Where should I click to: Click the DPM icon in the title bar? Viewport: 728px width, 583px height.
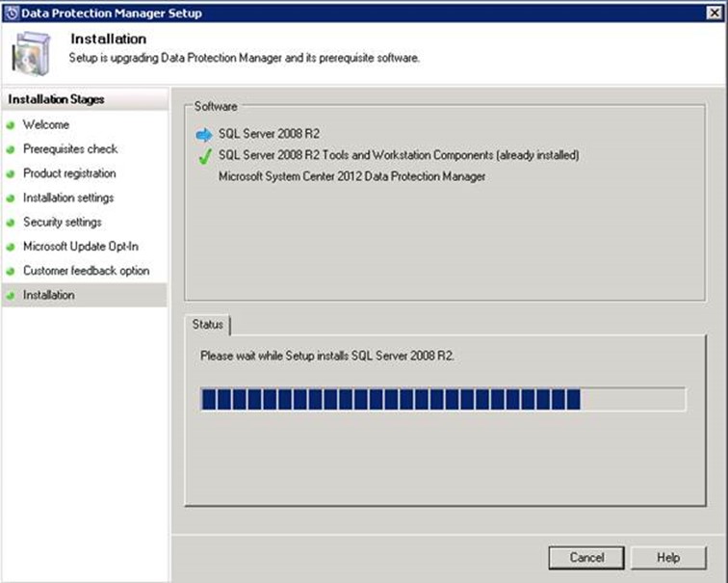tap(12, 13)
